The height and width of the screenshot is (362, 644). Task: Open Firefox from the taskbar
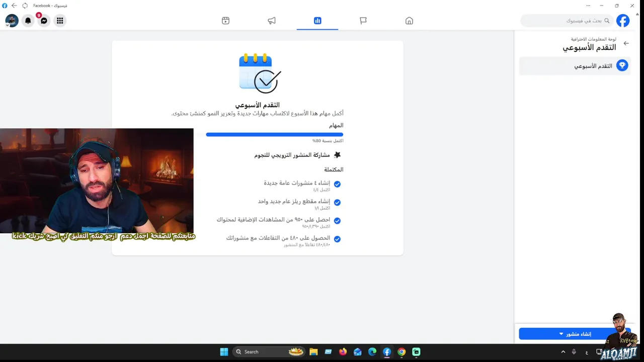tap(343, 352)
